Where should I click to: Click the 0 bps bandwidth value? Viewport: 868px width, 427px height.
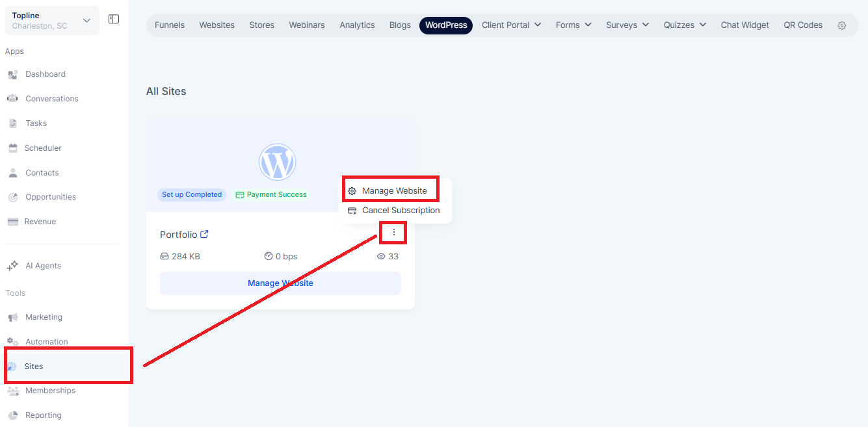point(287,257)
